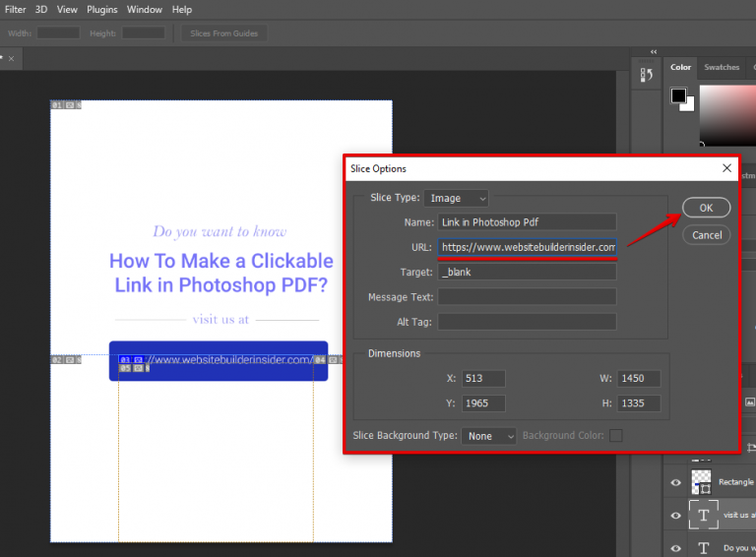Open the Filter menu
756x557 pixels.
pos(16,9)
